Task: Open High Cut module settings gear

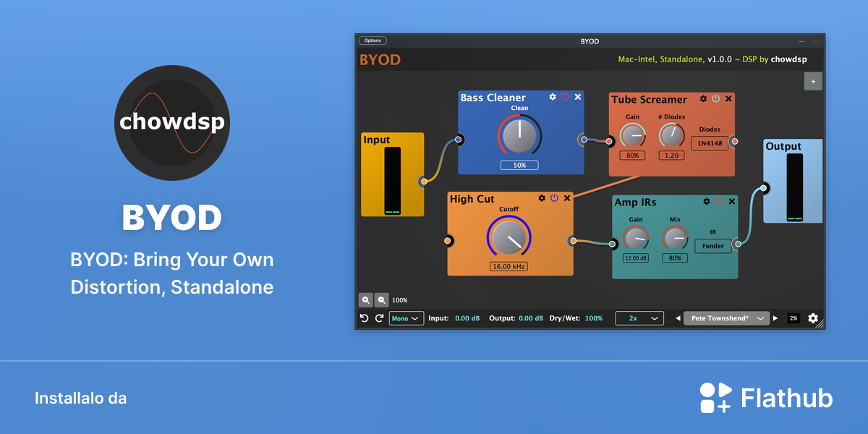Action: click(x=542, y=197)
